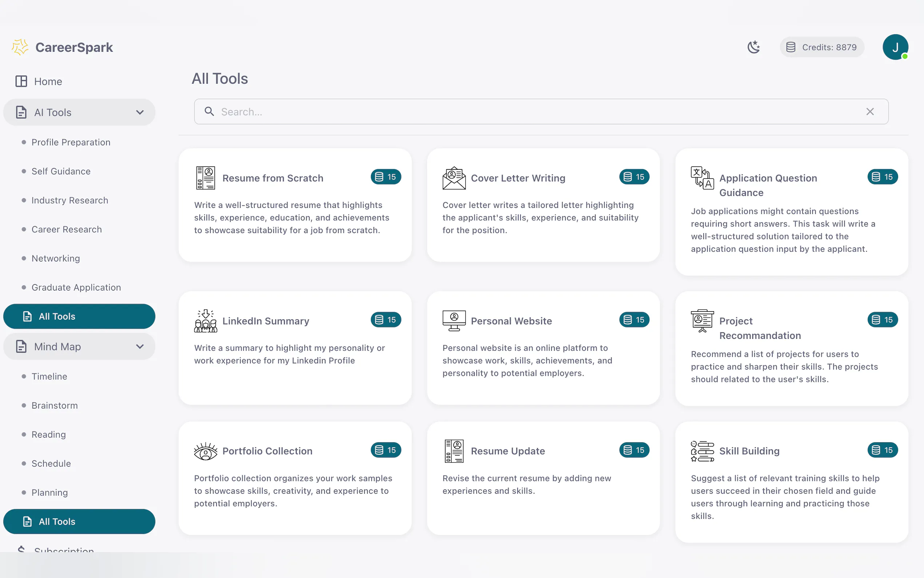
Task: Click the Resume from Scratch icon
Action: coord(206,178)
